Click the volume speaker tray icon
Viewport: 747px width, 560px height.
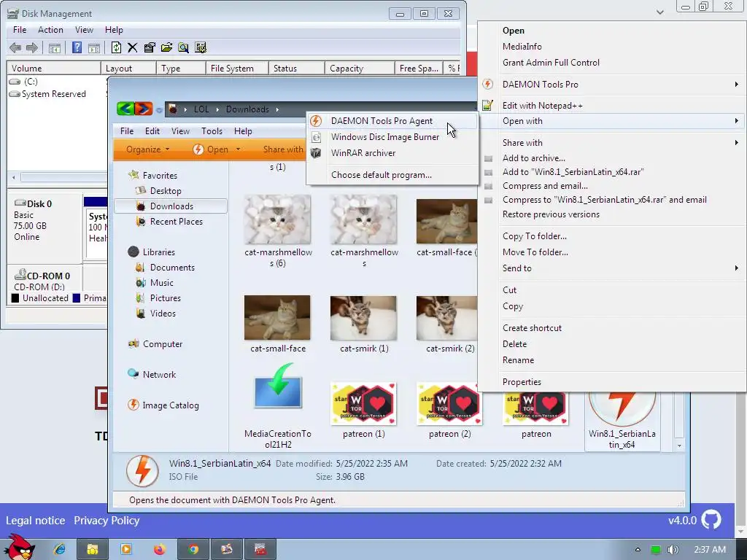pyautogui.click(x=673, y=550)
